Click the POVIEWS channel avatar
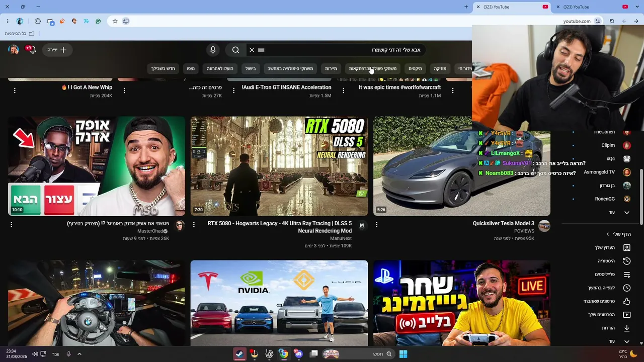The height and width of the screenshot is (362, 644). click(x=544, y=226)
